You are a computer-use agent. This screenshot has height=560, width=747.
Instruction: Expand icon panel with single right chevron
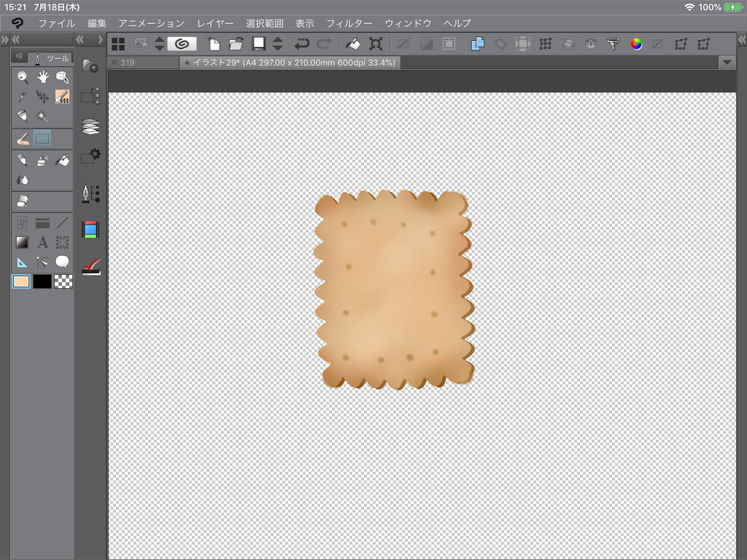pyautogui.click(x=101, y=39)
